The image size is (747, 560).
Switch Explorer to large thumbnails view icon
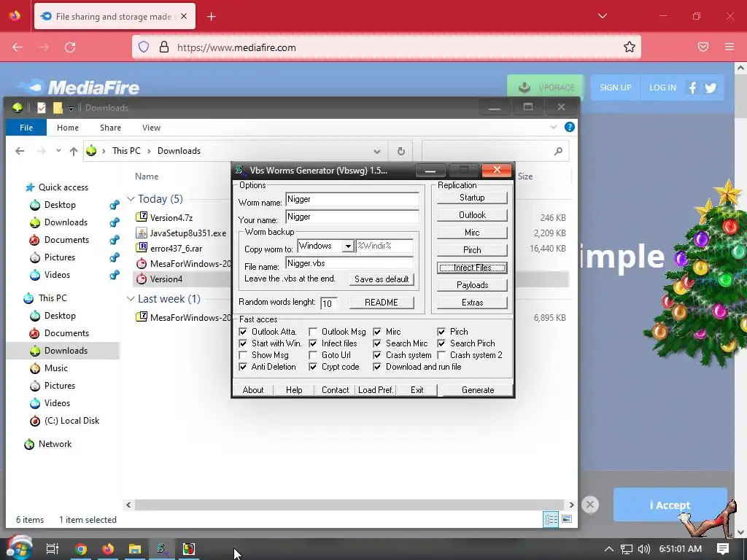tap(566, 519)
